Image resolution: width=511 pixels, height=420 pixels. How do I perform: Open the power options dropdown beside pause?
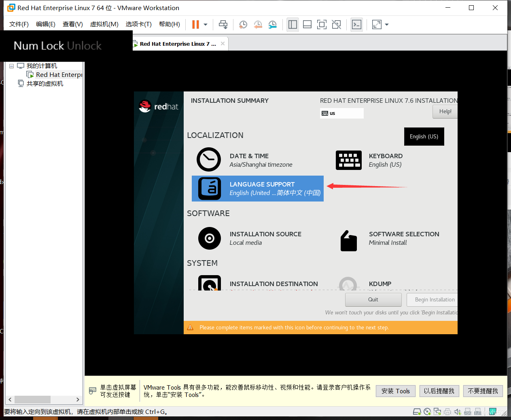[x=206, y=25]
